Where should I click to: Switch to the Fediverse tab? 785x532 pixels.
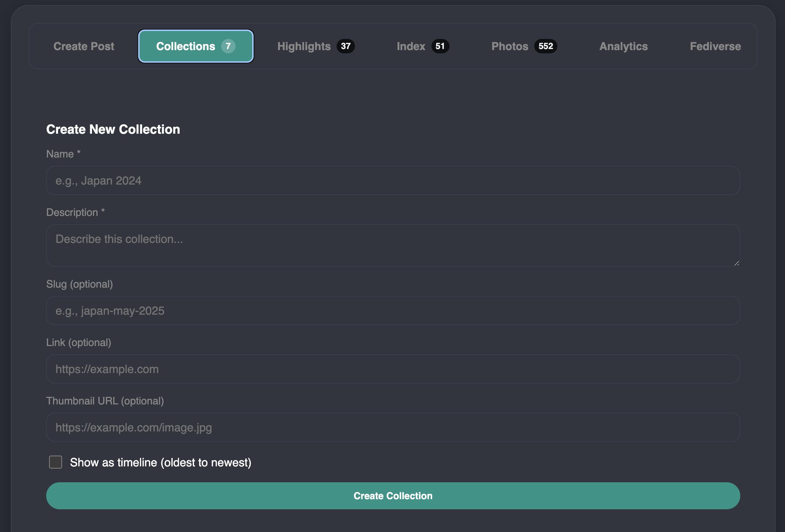(x=715, y=46)
